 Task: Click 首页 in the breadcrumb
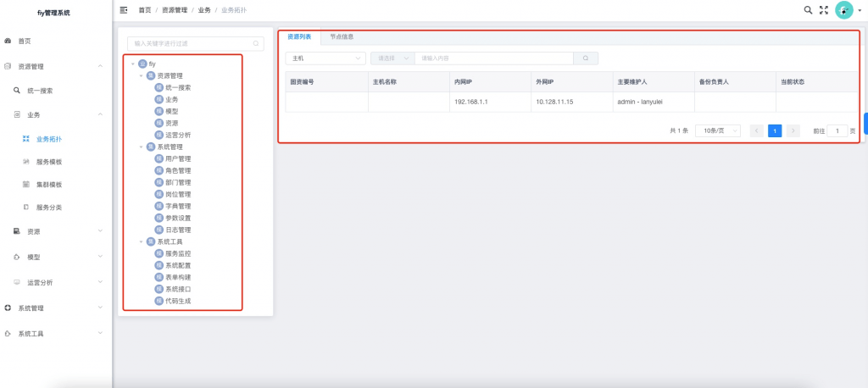[144, 10]
